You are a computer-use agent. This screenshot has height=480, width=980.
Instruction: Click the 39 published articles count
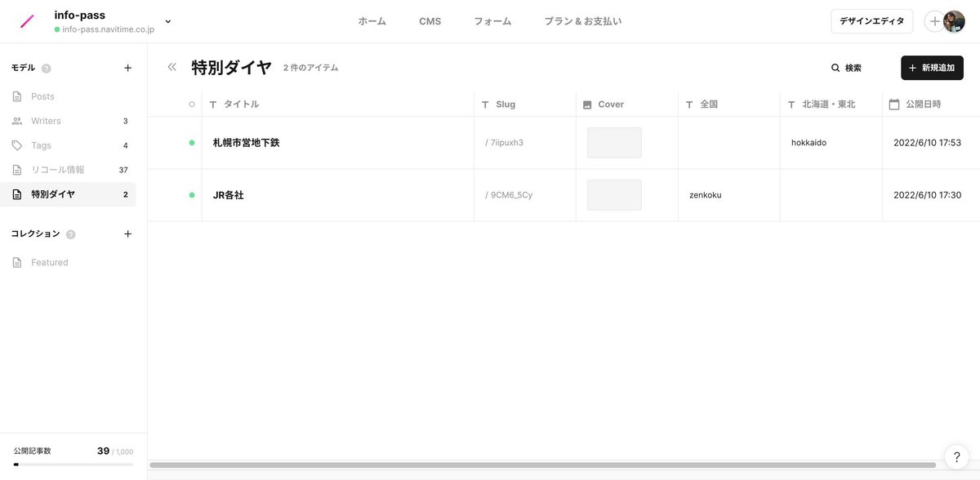click(x=103, y=451)
